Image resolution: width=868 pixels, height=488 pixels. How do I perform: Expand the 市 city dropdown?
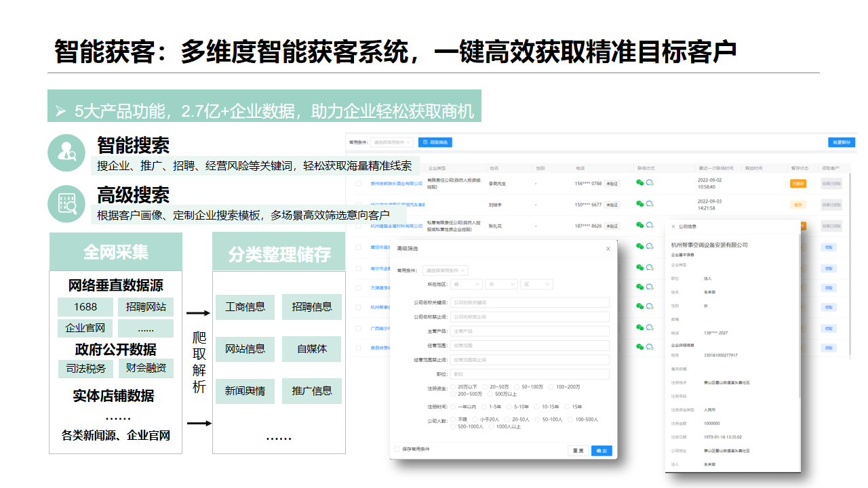pyautogui.click(x=501, y=285)
